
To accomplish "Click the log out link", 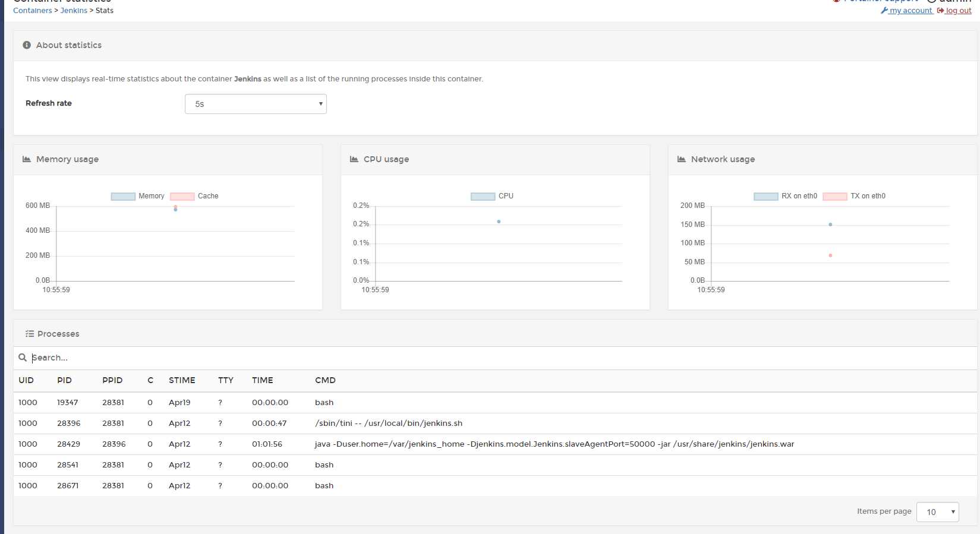I will pos(959,11).
